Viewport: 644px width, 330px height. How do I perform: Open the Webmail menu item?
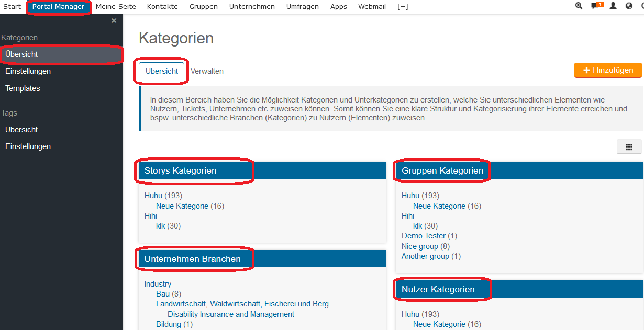click(x=372, y=7)
